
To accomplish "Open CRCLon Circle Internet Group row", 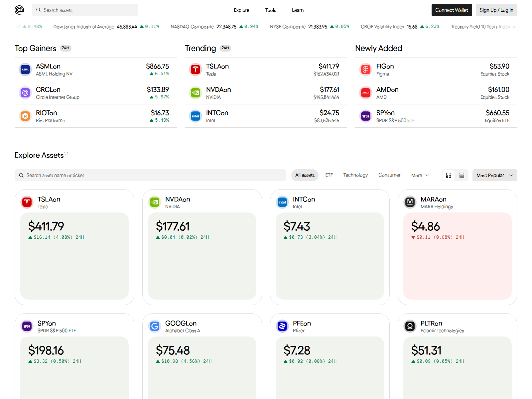I will (x=96, y=93).
